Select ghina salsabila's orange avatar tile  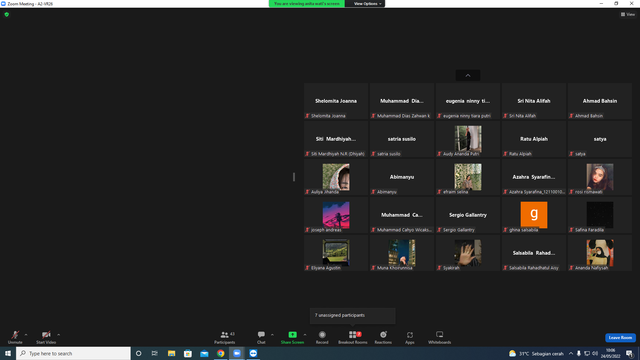click(534, 215)
